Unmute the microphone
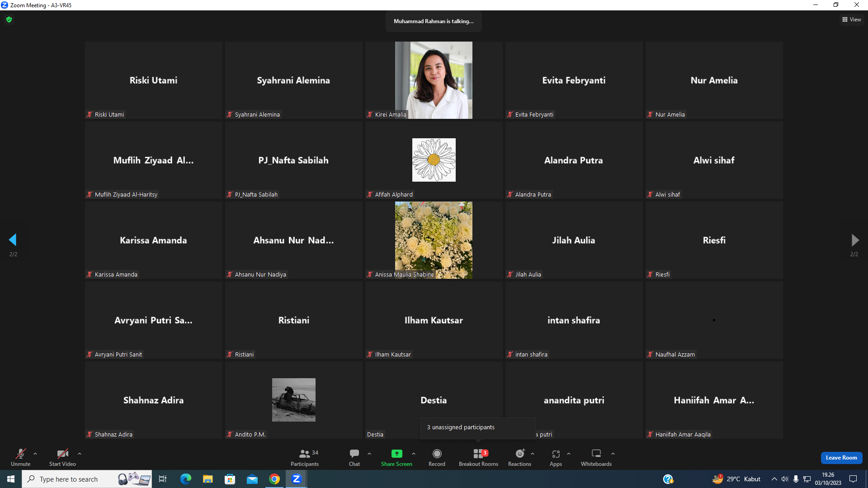The image size is (868, 488). (21, 457)
